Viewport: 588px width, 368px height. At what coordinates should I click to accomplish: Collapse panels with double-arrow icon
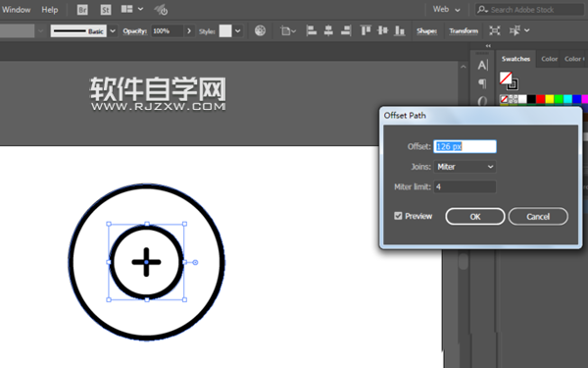point(488,46)
